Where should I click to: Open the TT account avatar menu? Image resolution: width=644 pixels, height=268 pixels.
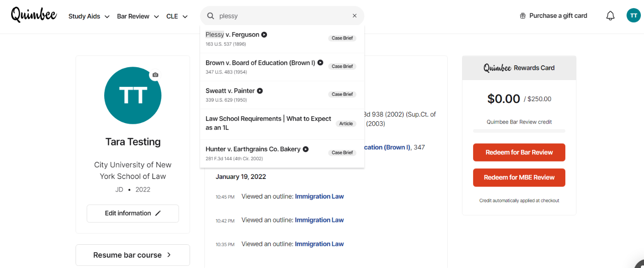pyautogui.click(x=633, y=16)
